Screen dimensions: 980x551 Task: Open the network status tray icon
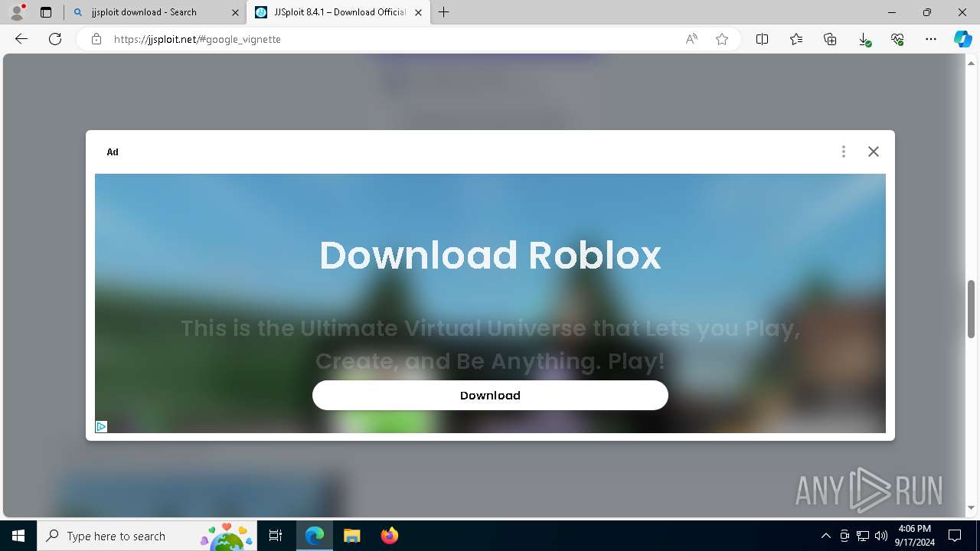(x=863, y=536)
